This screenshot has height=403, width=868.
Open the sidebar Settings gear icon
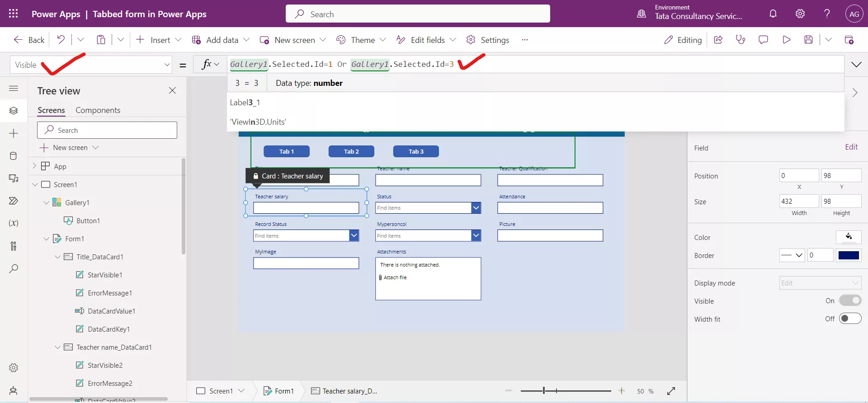tap(14, 368)
